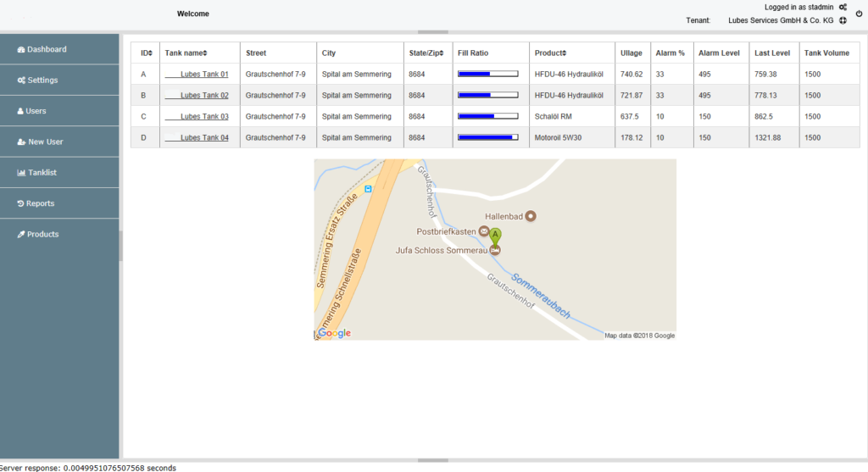
Task: Click 'Sommeraubach' stream label on map
Action: (541, 296)
